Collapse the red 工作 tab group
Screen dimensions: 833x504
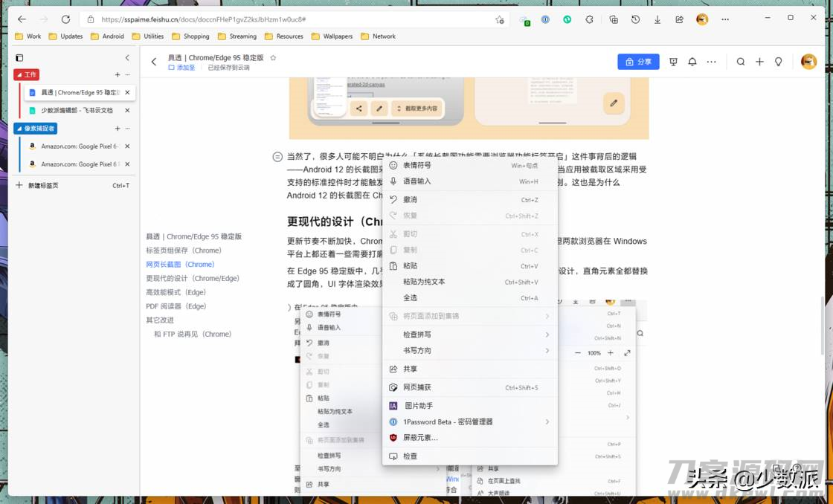(27, 75)
